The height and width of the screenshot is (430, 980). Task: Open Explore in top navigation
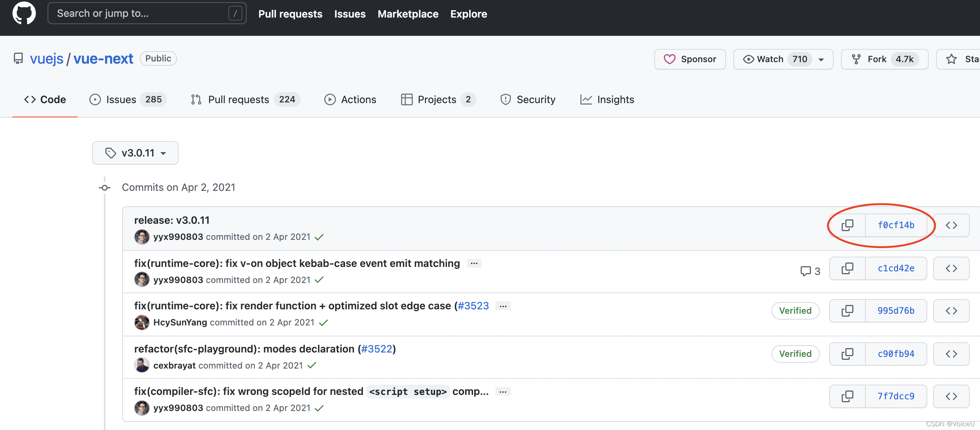pos(469,14)
